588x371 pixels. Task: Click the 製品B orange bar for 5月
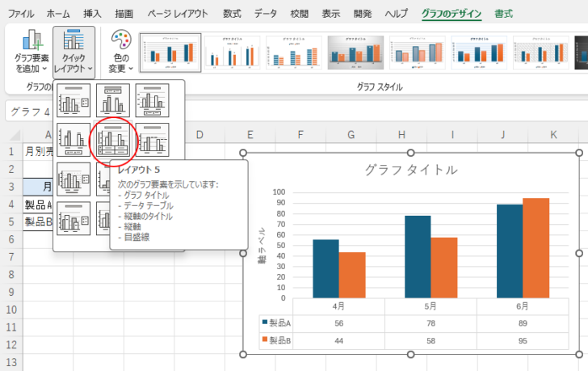[444, 268]
